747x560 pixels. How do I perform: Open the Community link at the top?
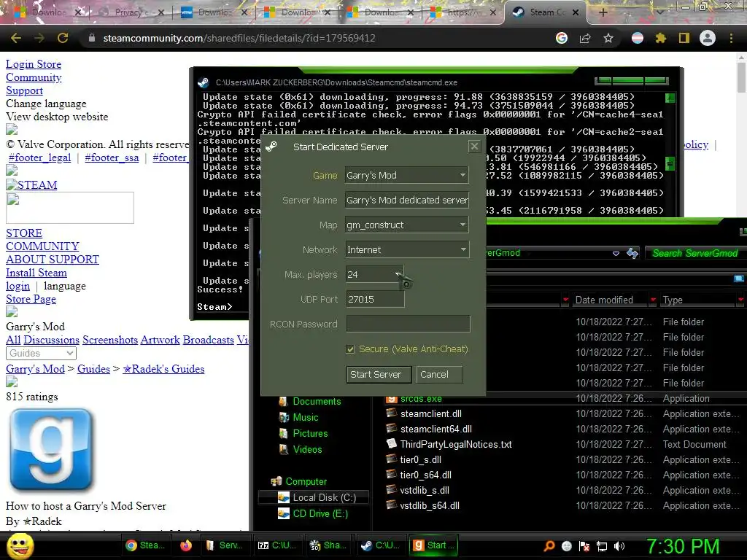click(x=34, y=77)
